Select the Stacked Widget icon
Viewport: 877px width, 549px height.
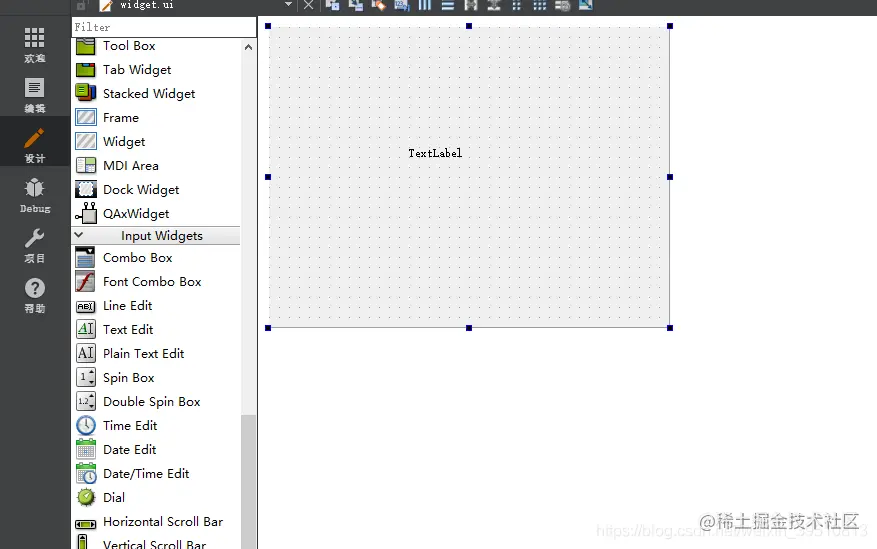pos(86,93)
